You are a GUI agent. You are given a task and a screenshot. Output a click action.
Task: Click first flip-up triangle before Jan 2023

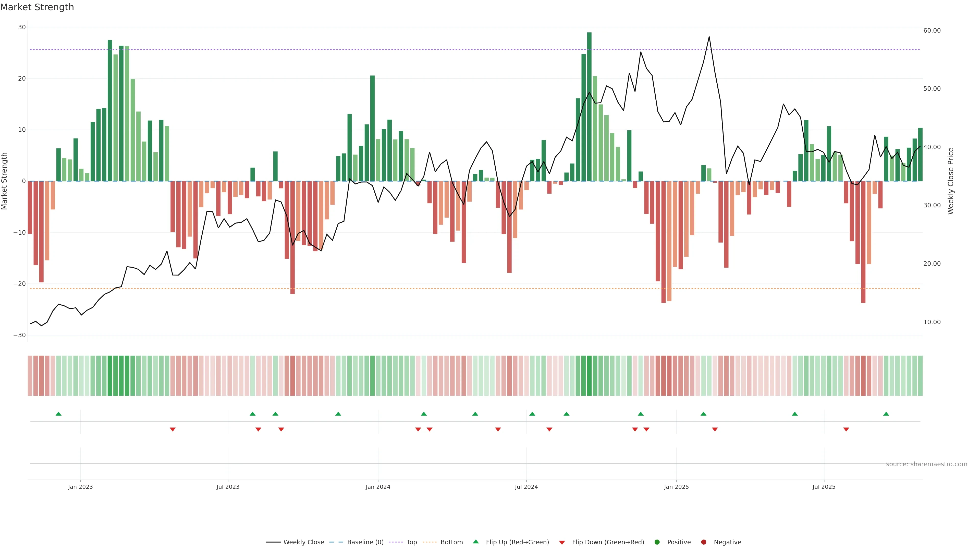tap(59, 414)
